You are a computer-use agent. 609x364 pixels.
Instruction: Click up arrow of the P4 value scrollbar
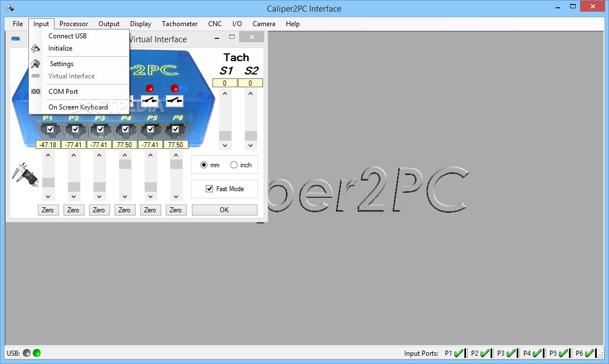[x=125, y=155]
